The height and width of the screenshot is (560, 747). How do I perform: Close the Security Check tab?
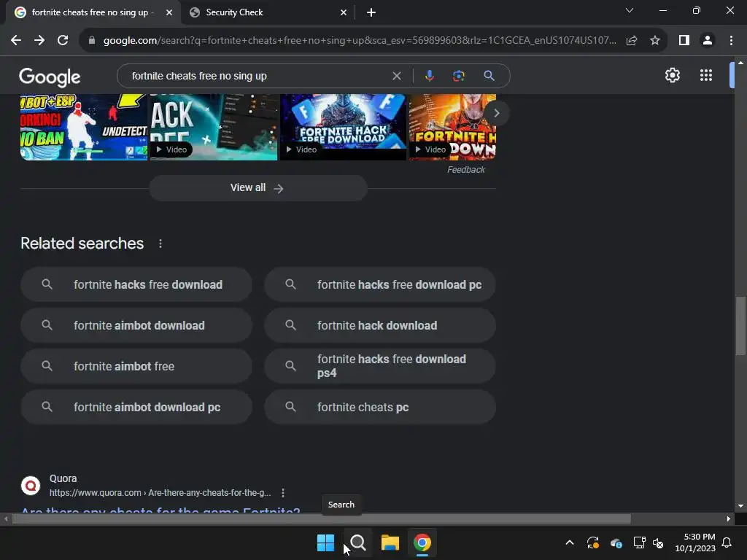click(x=344, y=13)
